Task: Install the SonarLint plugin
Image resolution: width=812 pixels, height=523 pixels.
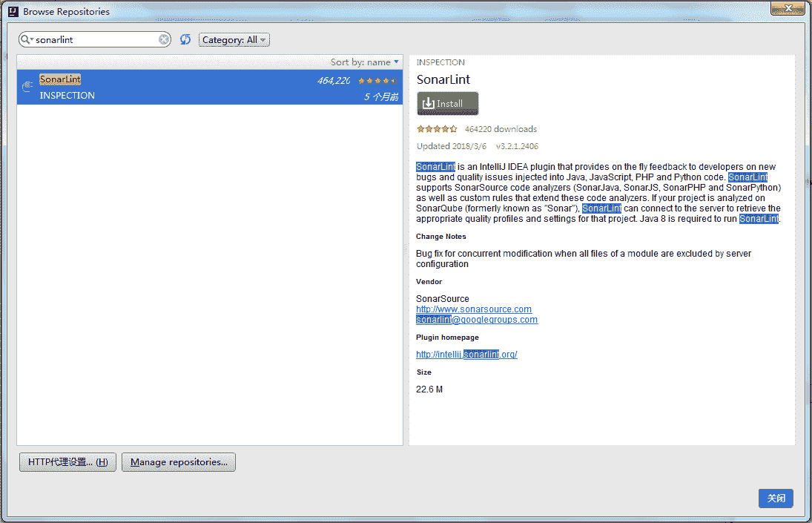Action: 447,104
